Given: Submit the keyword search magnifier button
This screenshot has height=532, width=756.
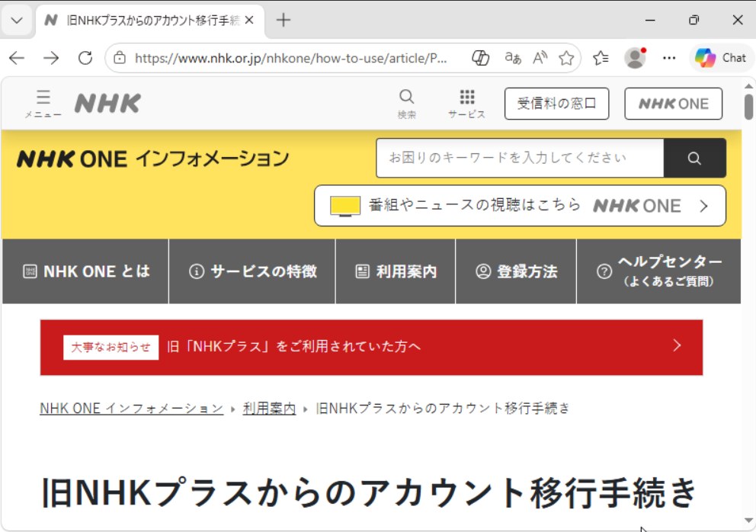Looking at the screenshot, I should [x=695, y=158].
